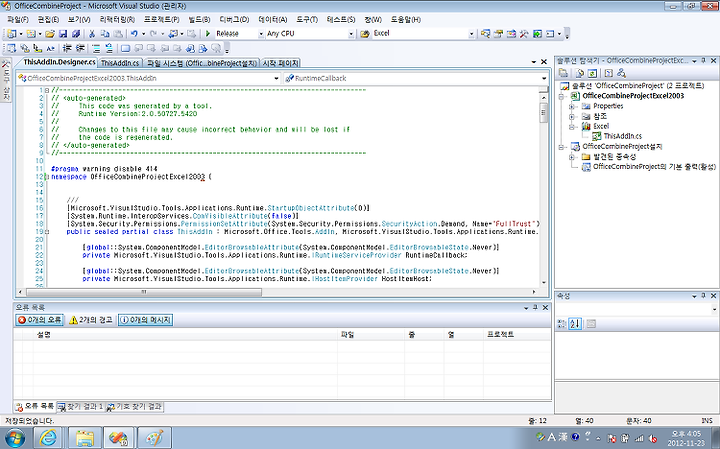
Task: Click the Increase Indent icon
Action: pos(80,48)
